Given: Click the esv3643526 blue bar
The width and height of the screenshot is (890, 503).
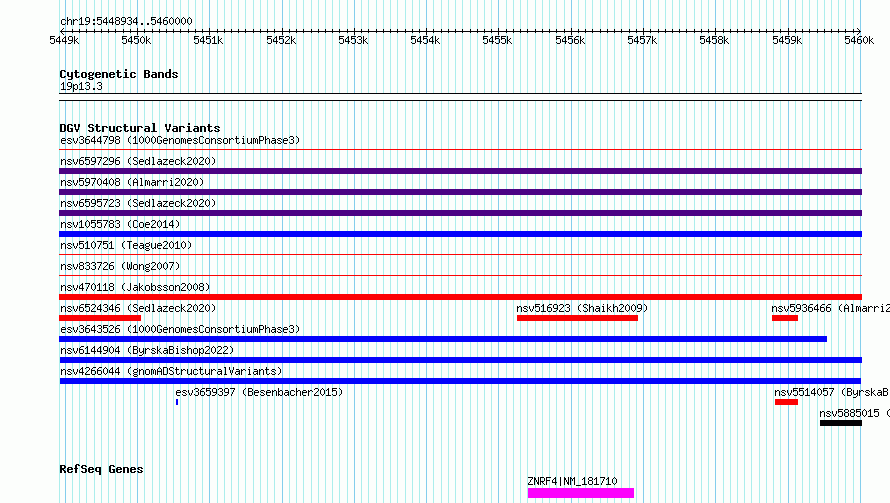Looking at the screenshot, I should tap(443, 339).
